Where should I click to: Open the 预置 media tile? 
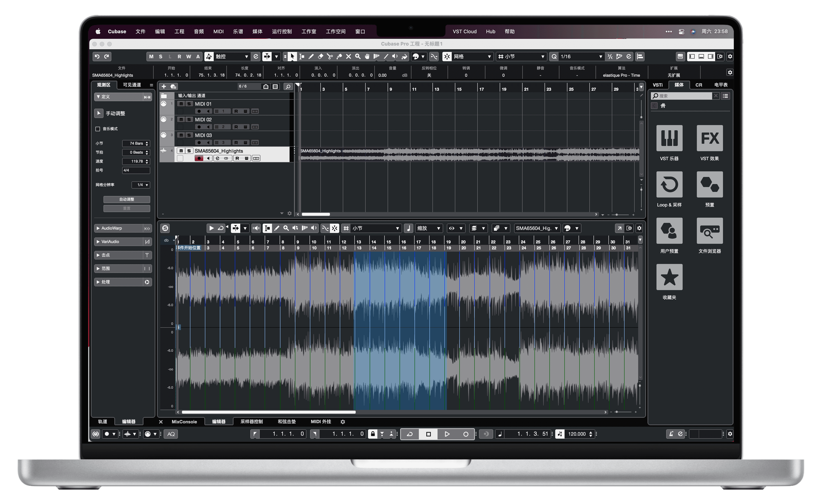(x=710, y=184)
